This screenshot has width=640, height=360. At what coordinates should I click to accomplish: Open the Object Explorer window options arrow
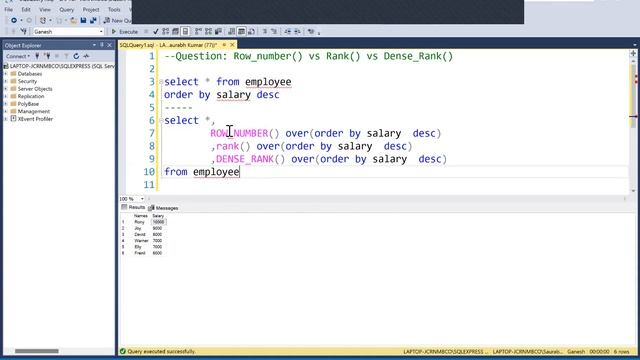point(94,45)
